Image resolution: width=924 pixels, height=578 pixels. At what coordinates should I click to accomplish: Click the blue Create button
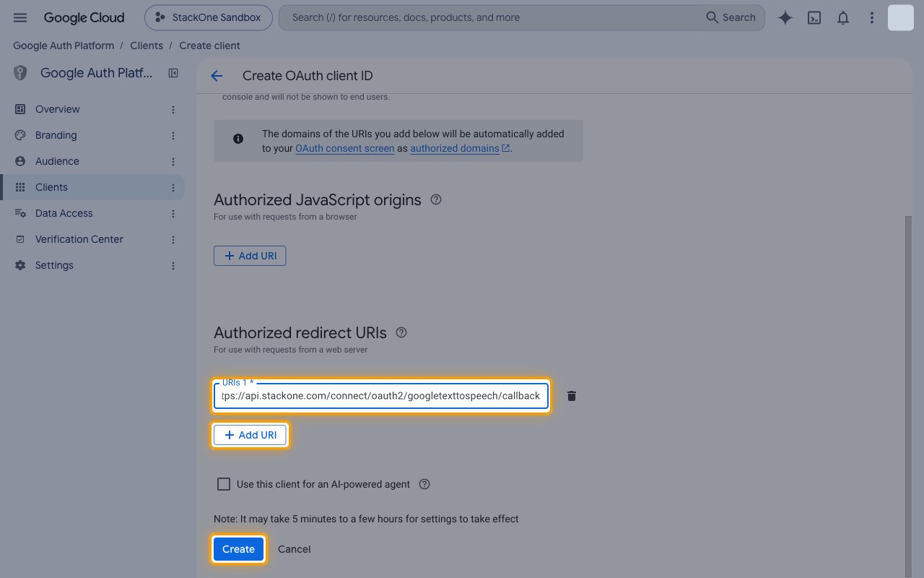tap(238, 549)
